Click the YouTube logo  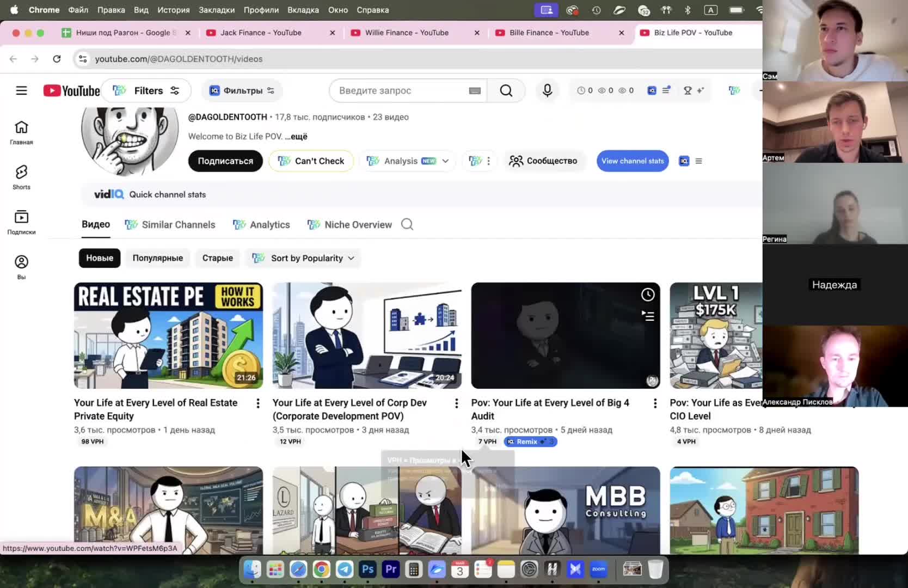(71, 90)
